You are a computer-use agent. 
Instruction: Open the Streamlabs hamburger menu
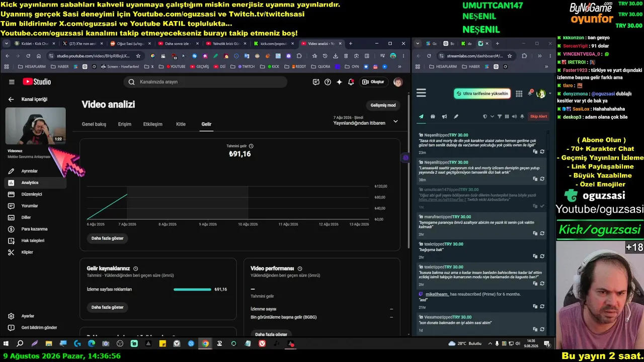(421, 93)
